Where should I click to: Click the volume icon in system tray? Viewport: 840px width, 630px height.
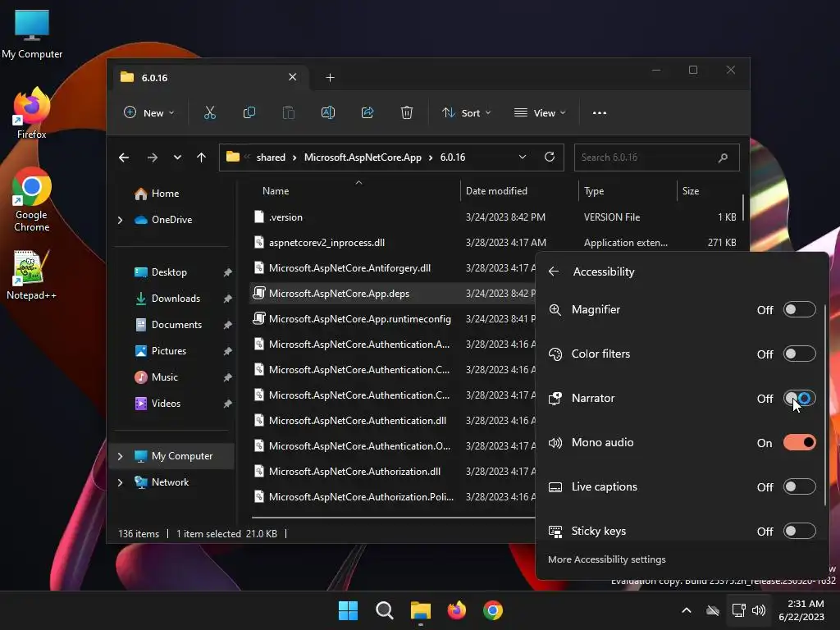click(x=759, y=610)
